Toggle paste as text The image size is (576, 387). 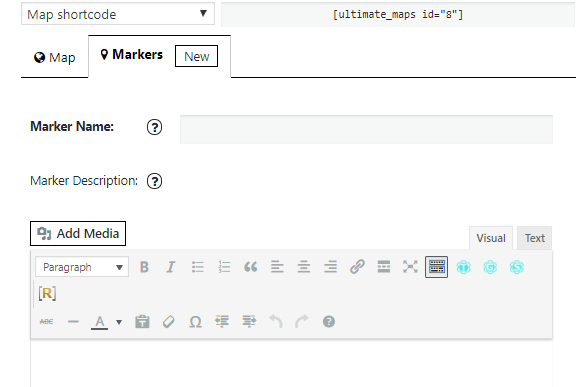(142, 322)
